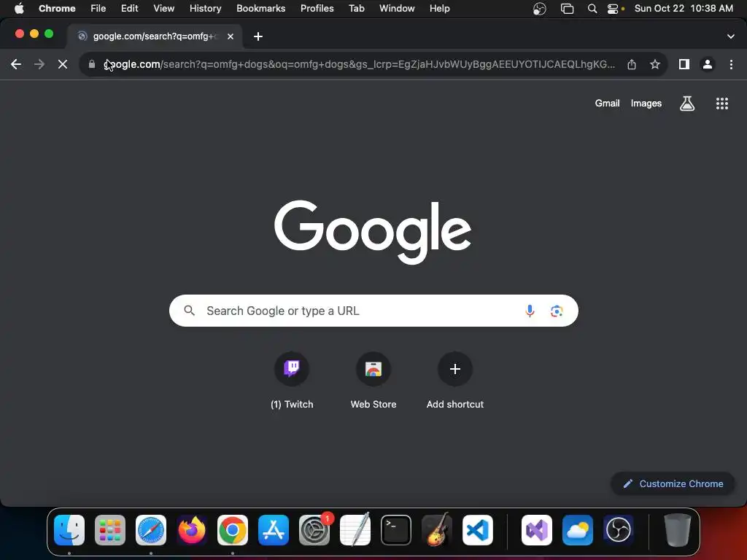This screenshot has width=747, height=560.
Task: Open TextEdit from the dock
Action: 355,530
